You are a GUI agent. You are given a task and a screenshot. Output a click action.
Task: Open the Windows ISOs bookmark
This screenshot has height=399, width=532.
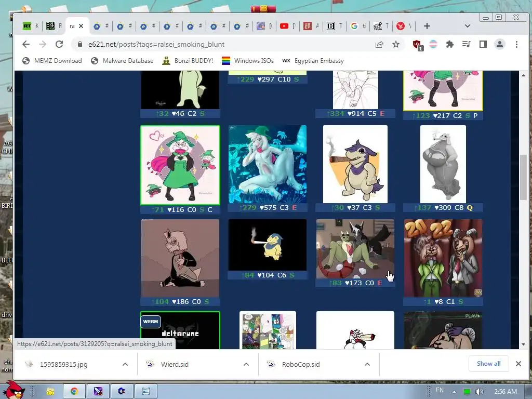tap(248, 61)
